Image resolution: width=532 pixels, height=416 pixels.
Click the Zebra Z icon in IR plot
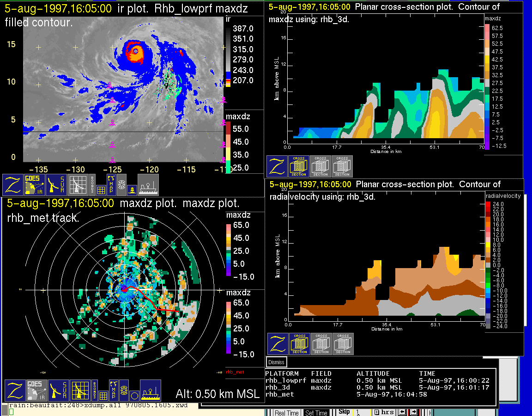12,185
